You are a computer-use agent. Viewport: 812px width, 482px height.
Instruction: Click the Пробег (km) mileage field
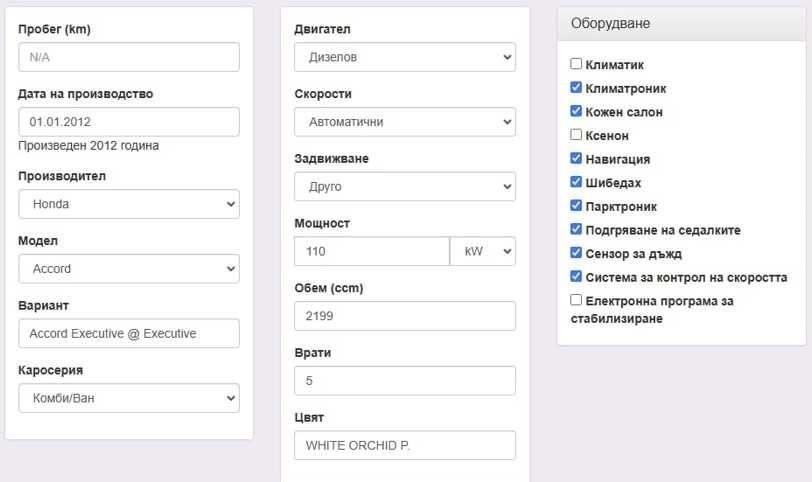[x=129, y=57]
